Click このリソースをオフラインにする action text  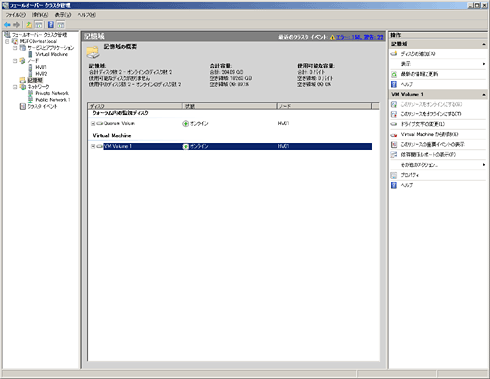431,114
